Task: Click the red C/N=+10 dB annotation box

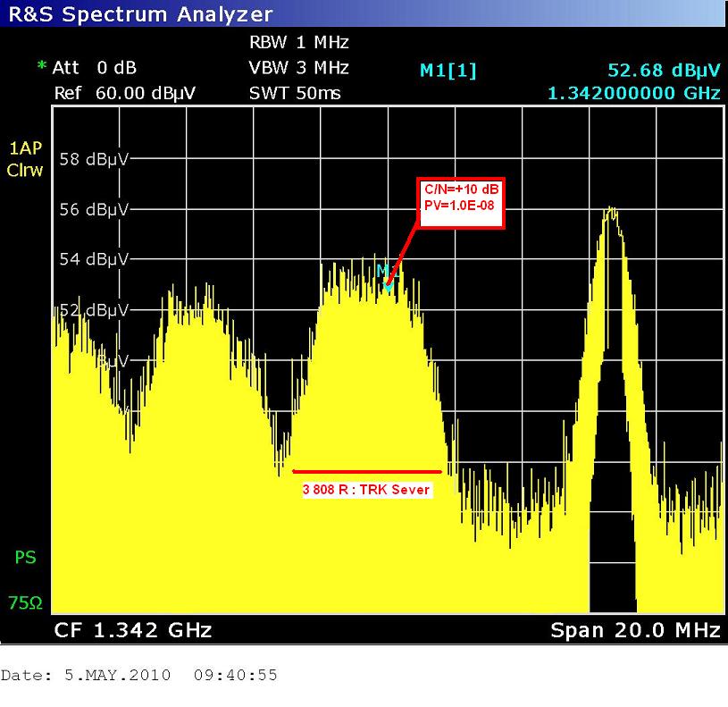Action: pyautogui.click(x=461, y=203)
